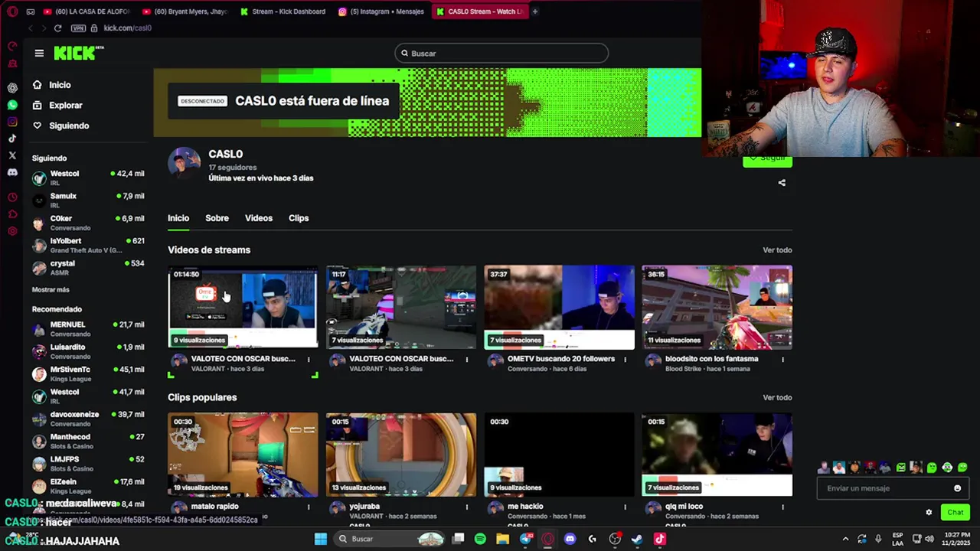Viewport: 980px width, 551px height.
Task: Show hidden system tray icons
Action: coord(845,539)
